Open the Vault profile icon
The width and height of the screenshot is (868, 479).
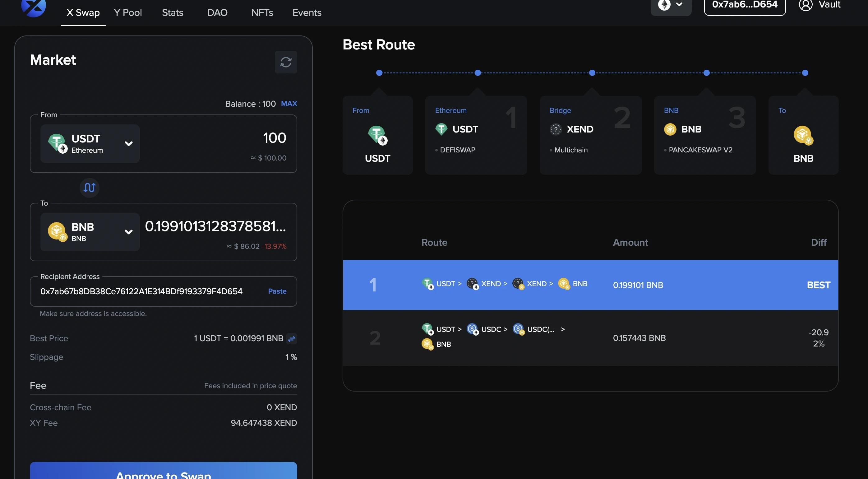tap(806, 5)
